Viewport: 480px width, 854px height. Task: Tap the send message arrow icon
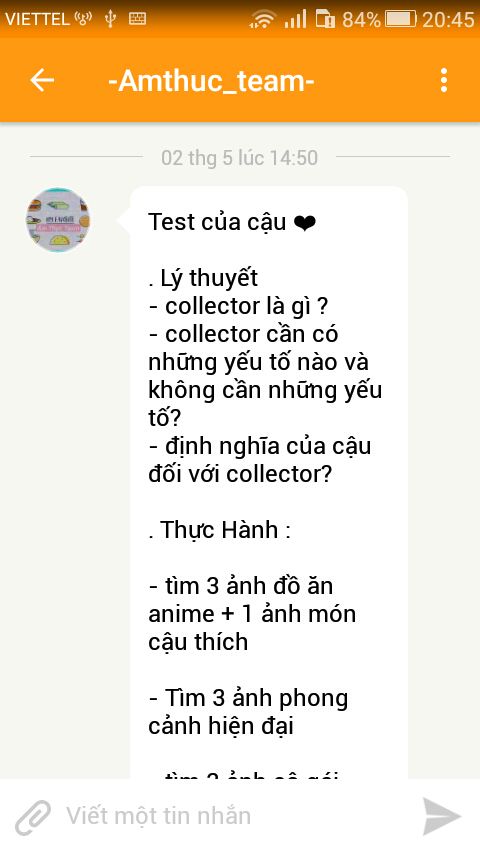(x=442, y=816)
